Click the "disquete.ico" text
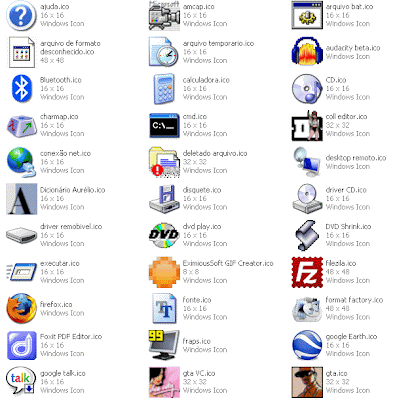 point(202,190)
